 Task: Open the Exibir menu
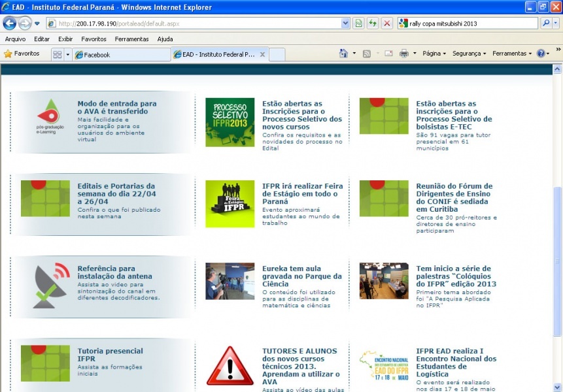click(65, 39)
